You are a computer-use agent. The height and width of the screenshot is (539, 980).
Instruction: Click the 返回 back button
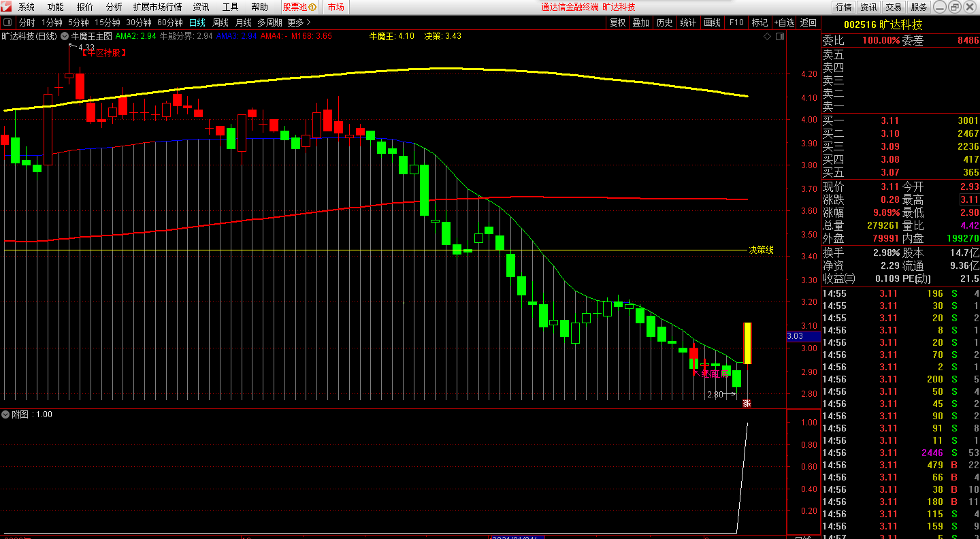point(808,22)
